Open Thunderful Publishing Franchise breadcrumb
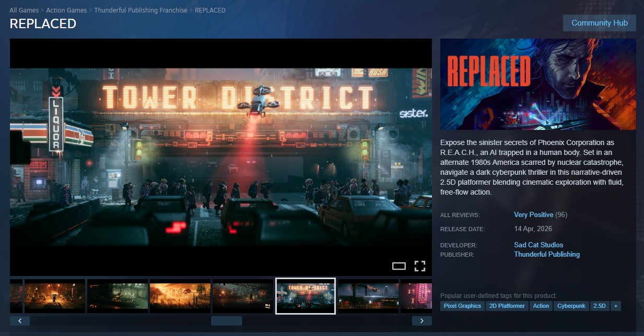Viewport: 644px width, 336px height. (140, 10)
